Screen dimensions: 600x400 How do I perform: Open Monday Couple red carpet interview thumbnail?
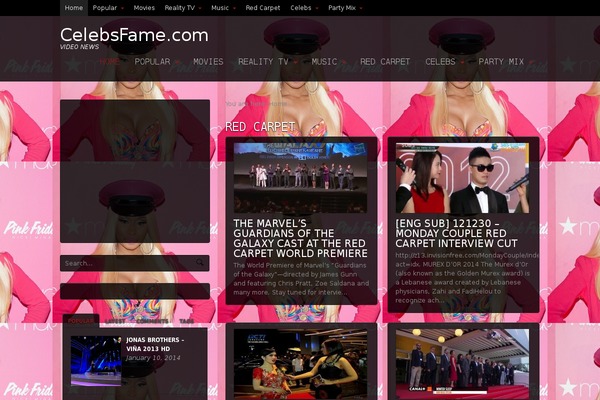coord(462,178)
